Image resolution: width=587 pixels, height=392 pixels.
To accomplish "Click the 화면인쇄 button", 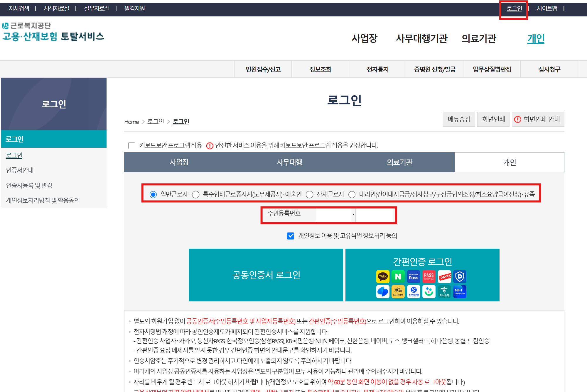I will pos(493,119).
